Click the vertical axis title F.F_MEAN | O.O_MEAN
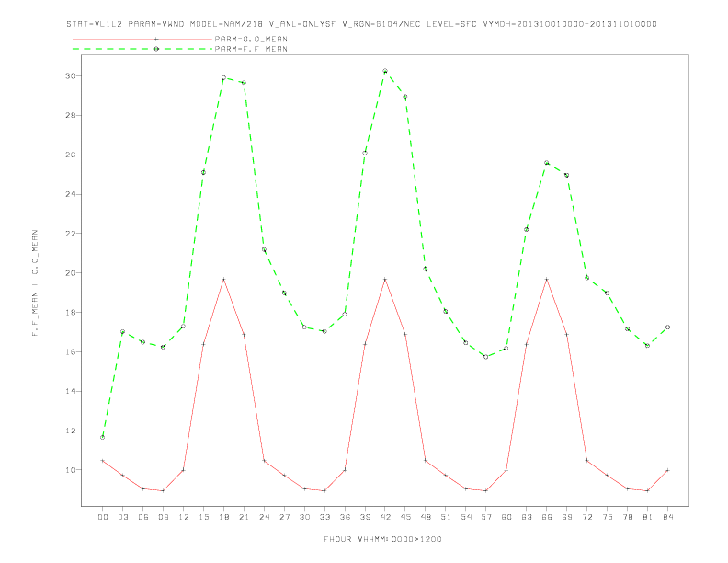 [x=35, y=283]
